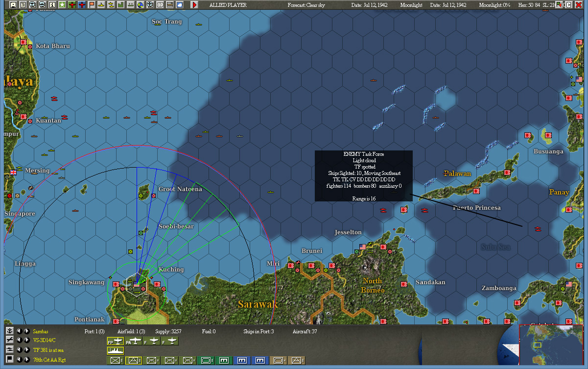The width and height of the screenshot is (588, 369).
Task: Click the green star preferences icon
Action: (x=63, y=4)
